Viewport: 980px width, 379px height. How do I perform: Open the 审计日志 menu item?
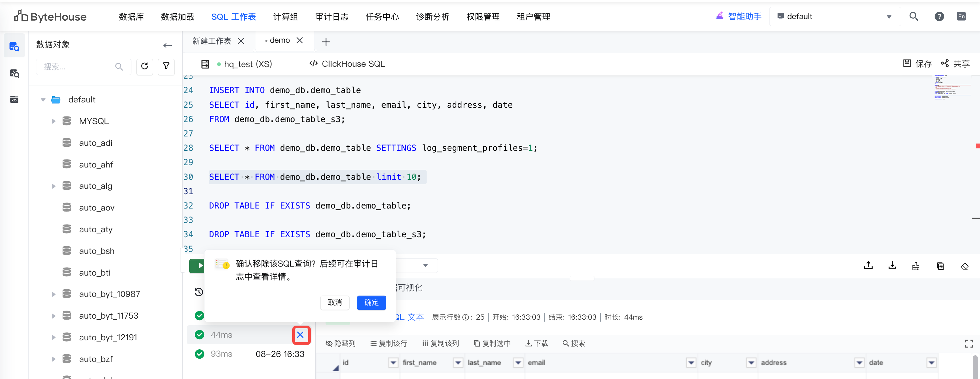click(x=332, y=17)
